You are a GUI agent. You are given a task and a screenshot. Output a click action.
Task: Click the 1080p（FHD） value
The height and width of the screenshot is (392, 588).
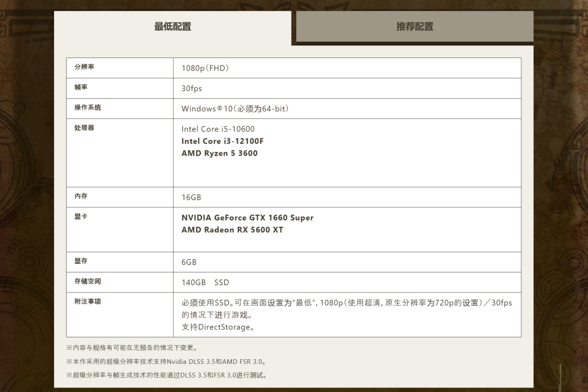205,68
